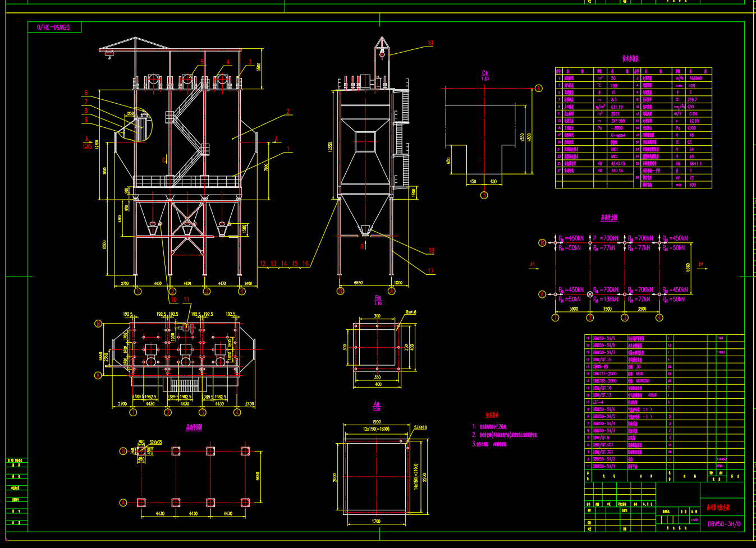Click the 8xØ18 flange hole note
756x548 pixels.
411,312
